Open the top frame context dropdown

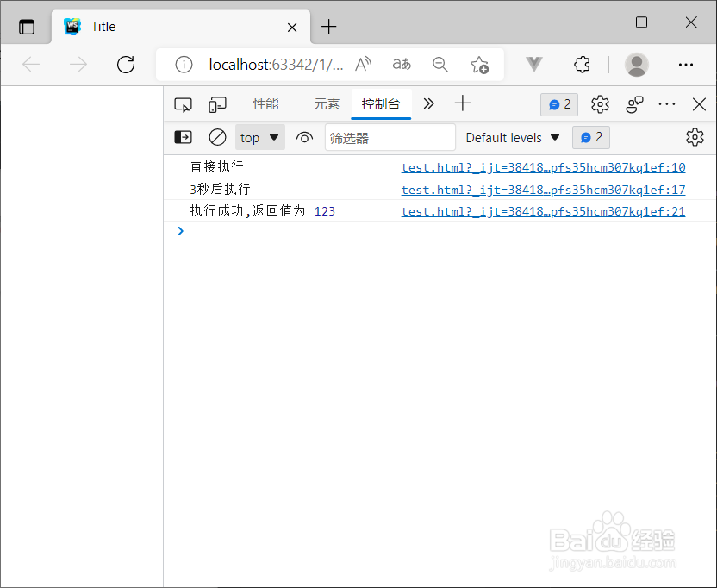[259, 136]
